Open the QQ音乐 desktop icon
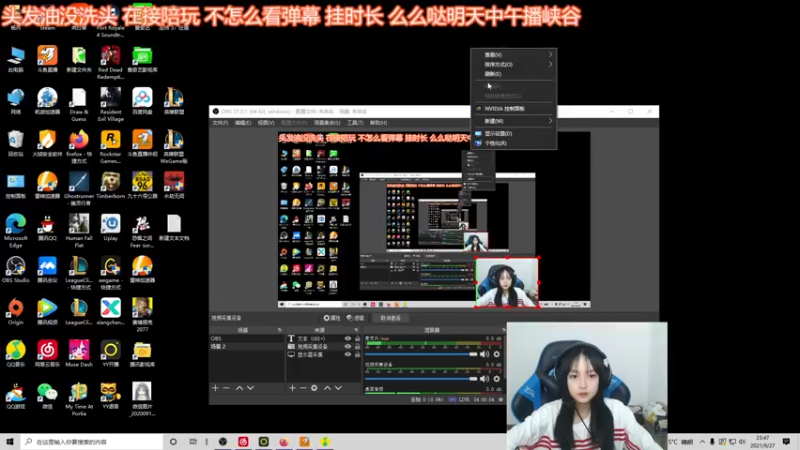 pos(15,354)
